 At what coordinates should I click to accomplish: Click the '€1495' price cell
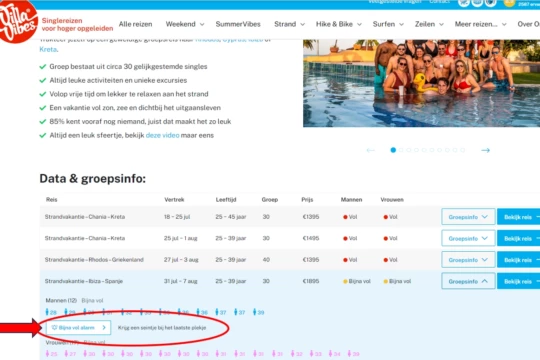point(311,238)
